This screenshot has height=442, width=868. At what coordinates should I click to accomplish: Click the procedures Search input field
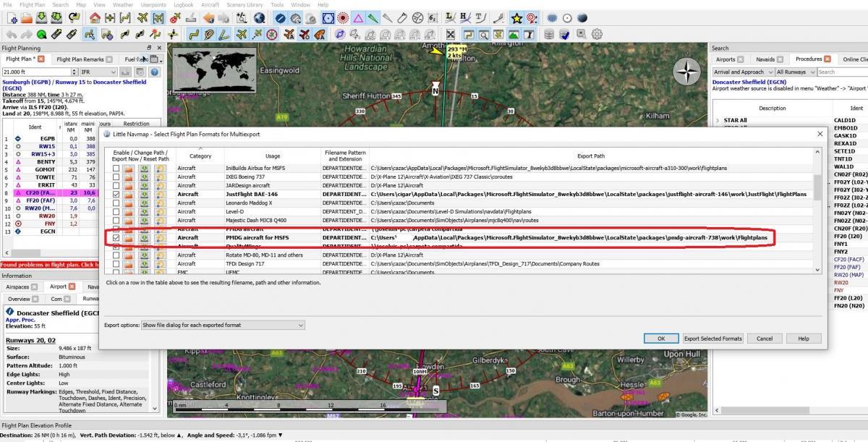coord(842,72)
